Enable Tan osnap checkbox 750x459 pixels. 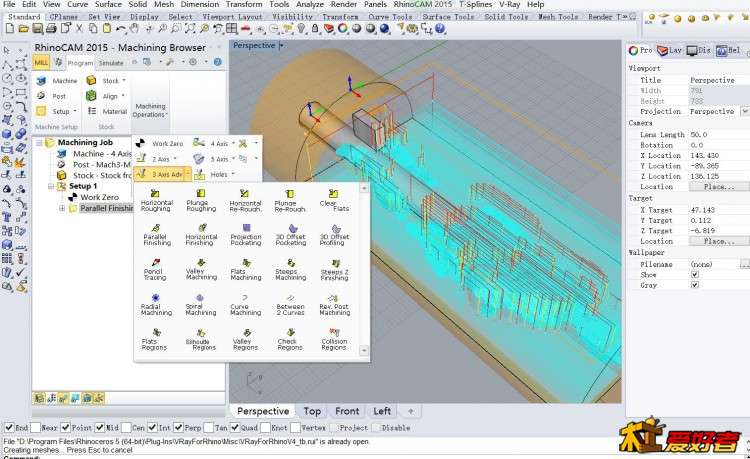pyautogui.click(x=209, y=427)
